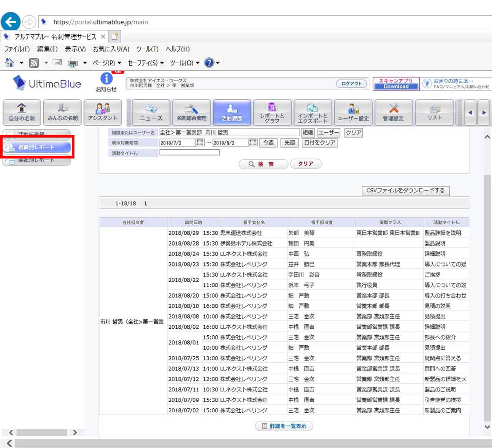Screen dimensions: 492x448
Task: Click the 伊勢島ホテル株式会社 table cell
Action: click(253, 243)
